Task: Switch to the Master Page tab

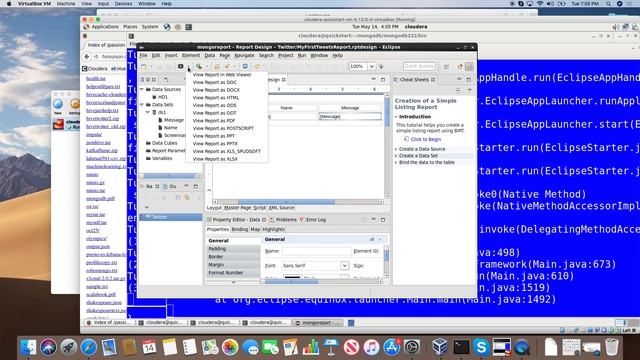Action: [x=238, y=208]
